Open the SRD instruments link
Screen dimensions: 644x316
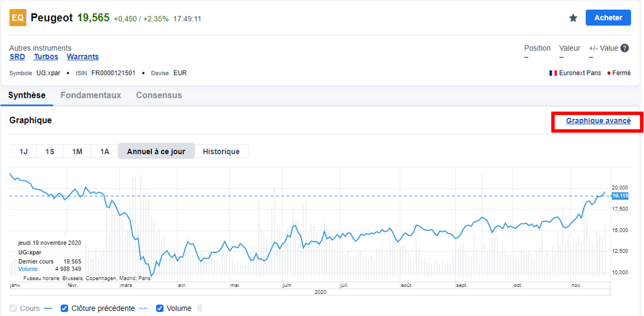(x=17, y=57)
